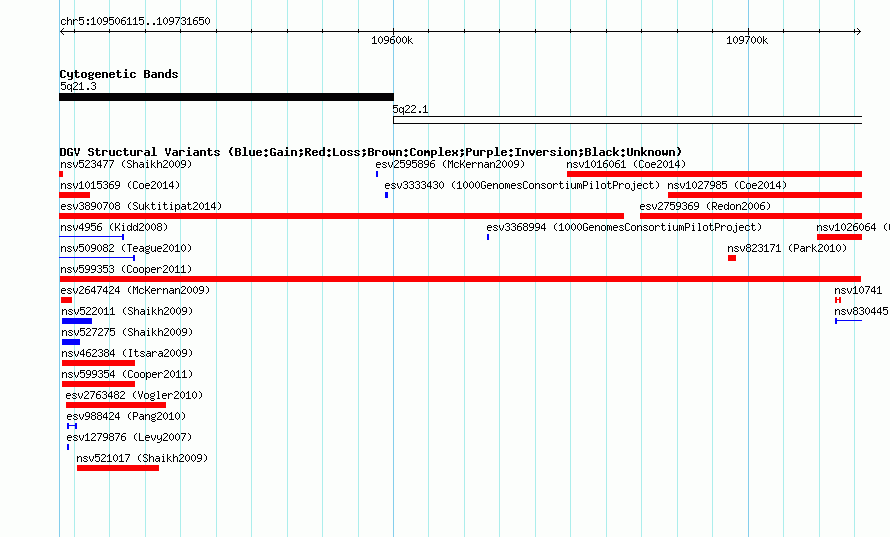Click the nsv1026064 red loss bar

[839, 237]
